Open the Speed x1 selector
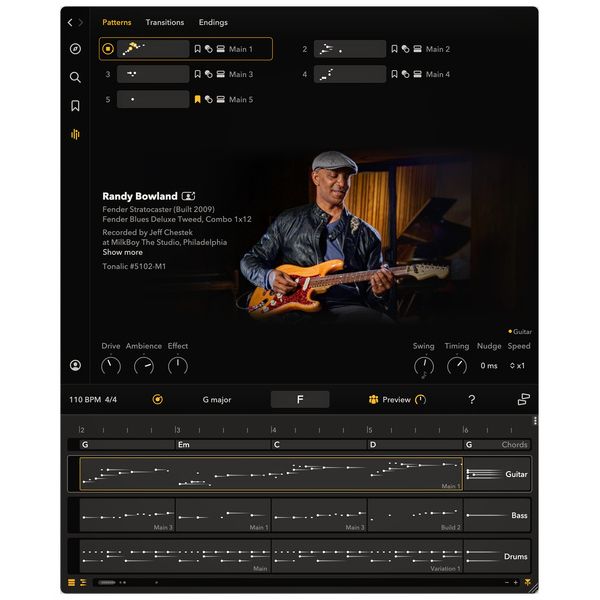 coord(518,366)
